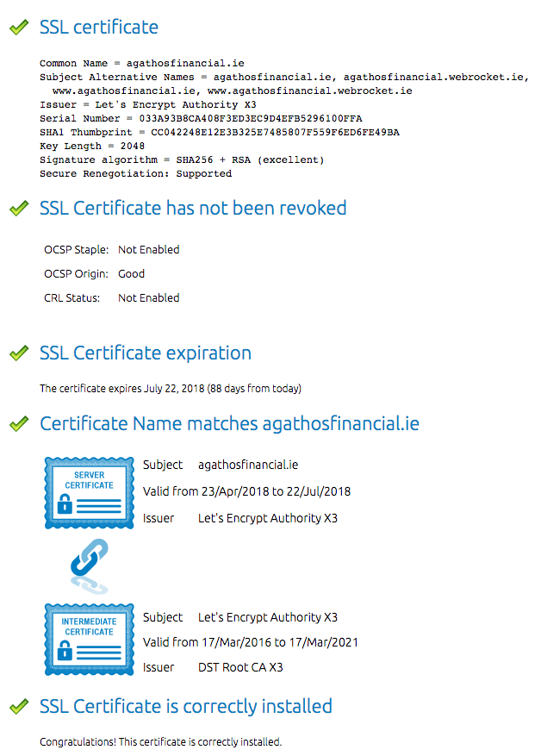The image size is (547, 756).
Task: Click the checkmark beside Certificate Name matches
Action: [19, 424]
